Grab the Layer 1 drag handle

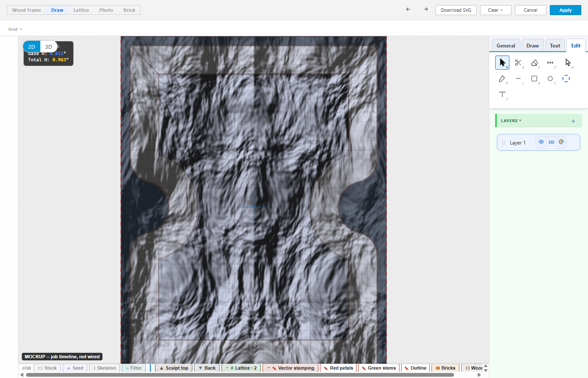(504, 142)
